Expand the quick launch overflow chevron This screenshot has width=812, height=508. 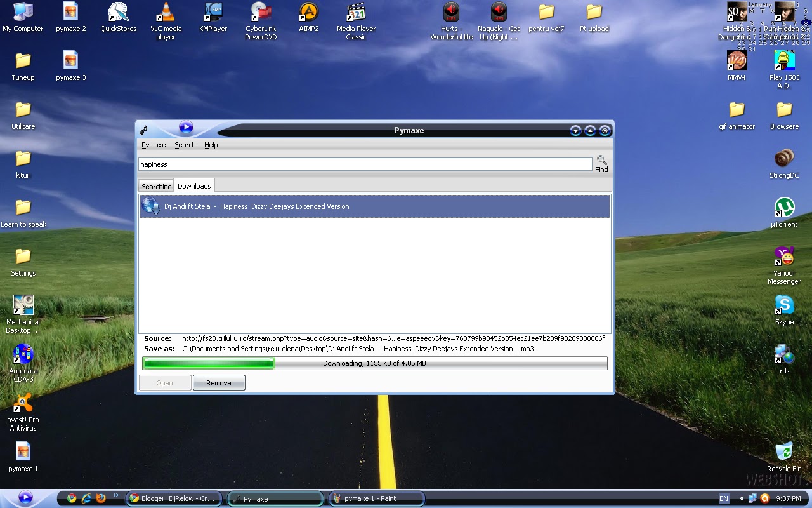[116, 495]
